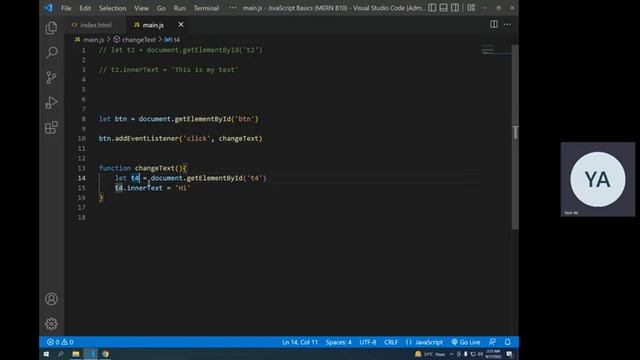Viewport: 640px width, 360px height.
Task: Open the View menu
Action: click(141, 8)
